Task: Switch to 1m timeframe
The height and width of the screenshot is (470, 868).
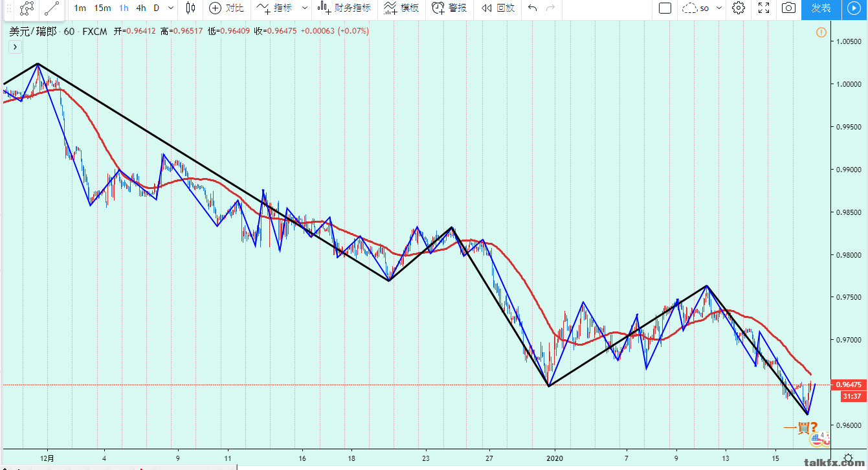Action: pos(80,8)
